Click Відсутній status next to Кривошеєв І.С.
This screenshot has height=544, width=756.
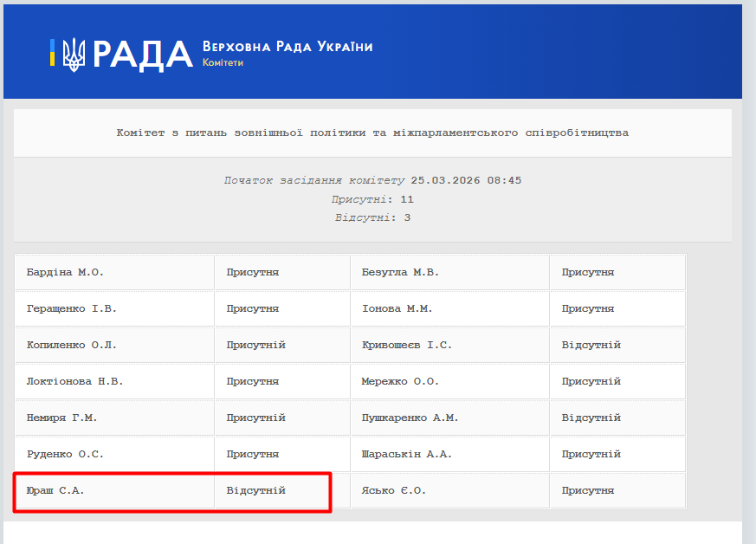tap(617, 346)
